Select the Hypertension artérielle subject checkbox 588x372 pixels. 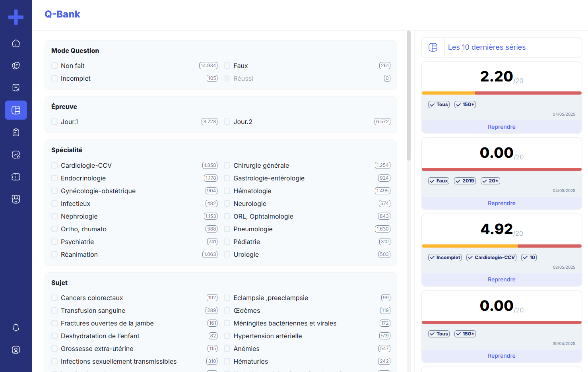click(x=227, y=336)
